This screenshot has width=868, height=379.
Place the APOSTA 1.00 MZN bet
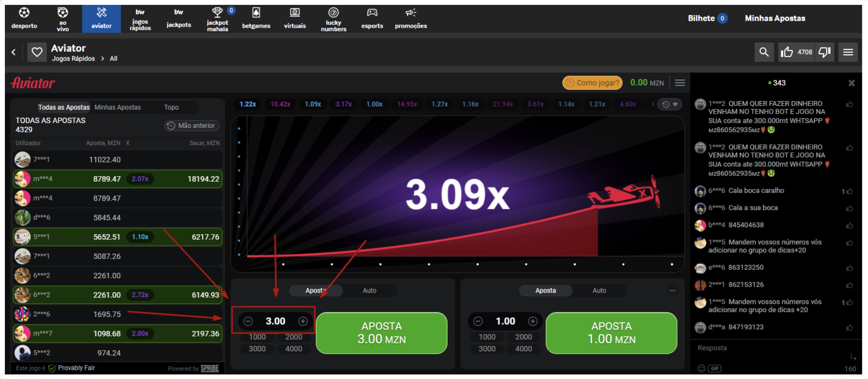(x=611, y=333)
